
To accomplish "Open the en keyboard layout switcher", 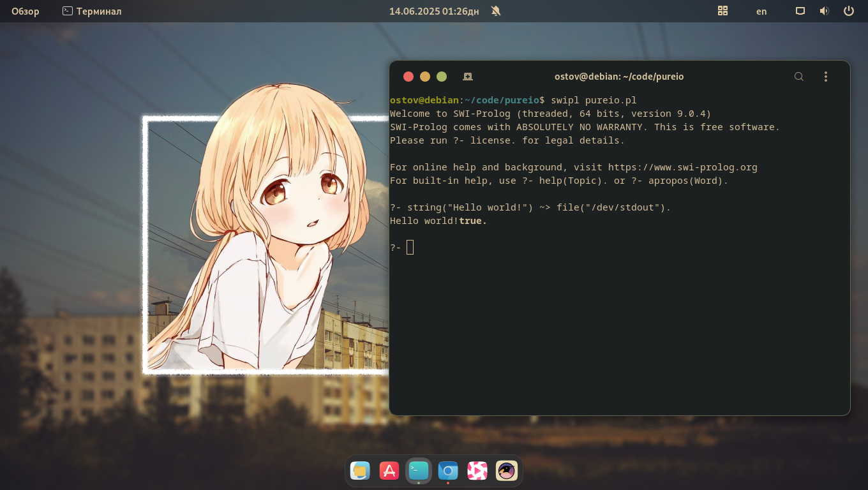I will 761,11.
